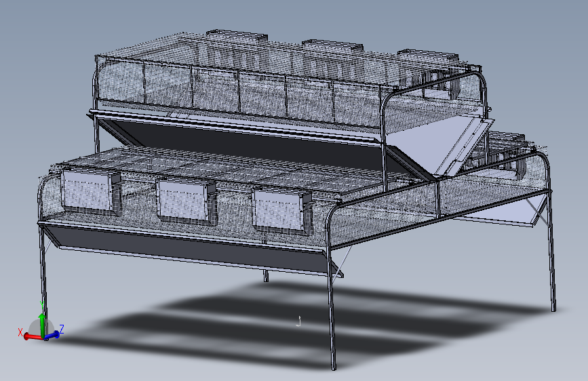Select the front-right support leg of the frame

coord(332,308)
